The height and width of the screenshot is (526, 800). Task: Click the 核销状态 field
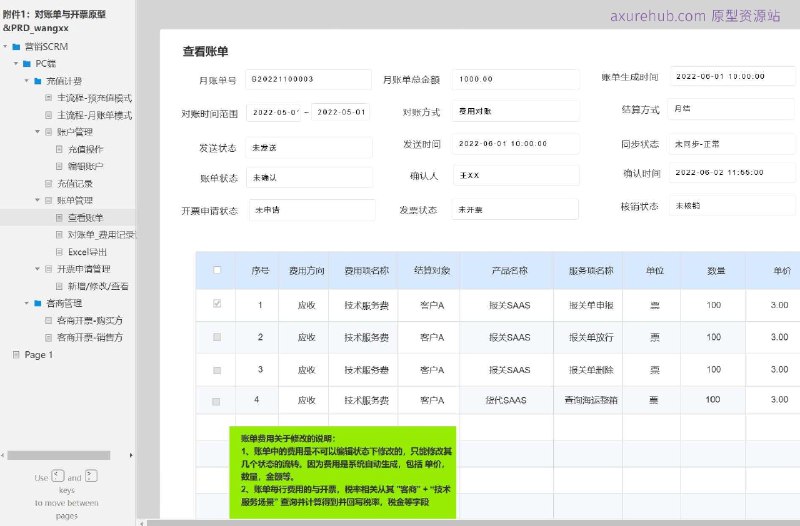click(x=732, y=206)
